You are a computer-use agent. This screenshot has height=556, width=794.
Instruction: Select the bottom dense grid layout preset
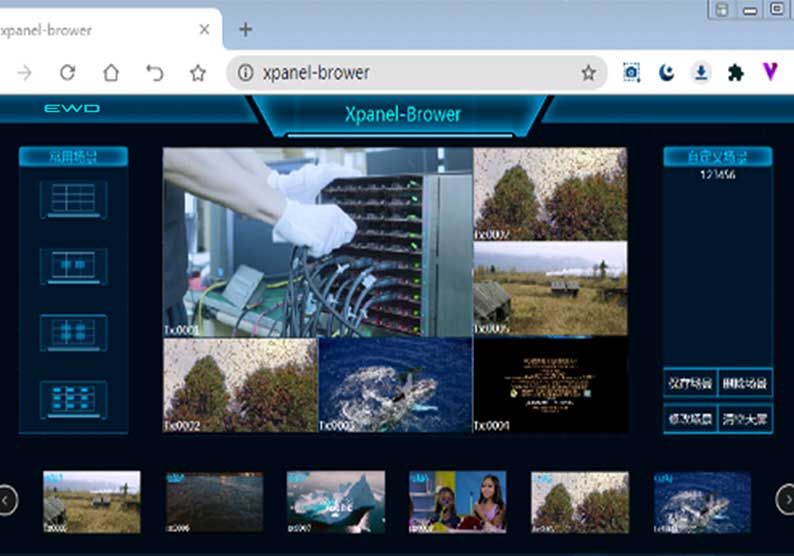click(x=73, y=399)
